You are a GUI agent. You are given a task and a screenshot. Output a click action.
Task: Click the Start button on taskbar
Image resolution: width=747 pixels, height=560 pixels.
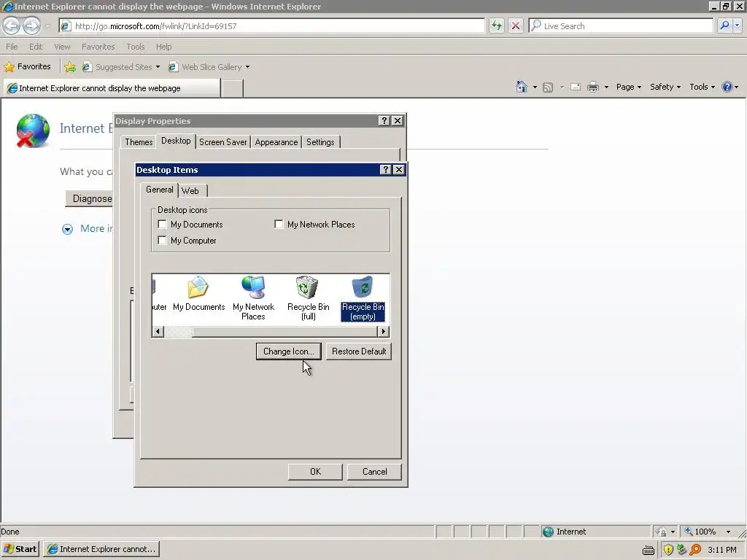click(20, 549)
